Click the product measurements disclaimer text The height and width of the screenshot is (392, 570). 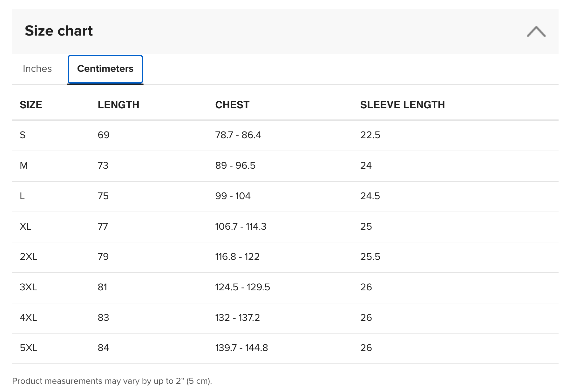click(112, 381)
